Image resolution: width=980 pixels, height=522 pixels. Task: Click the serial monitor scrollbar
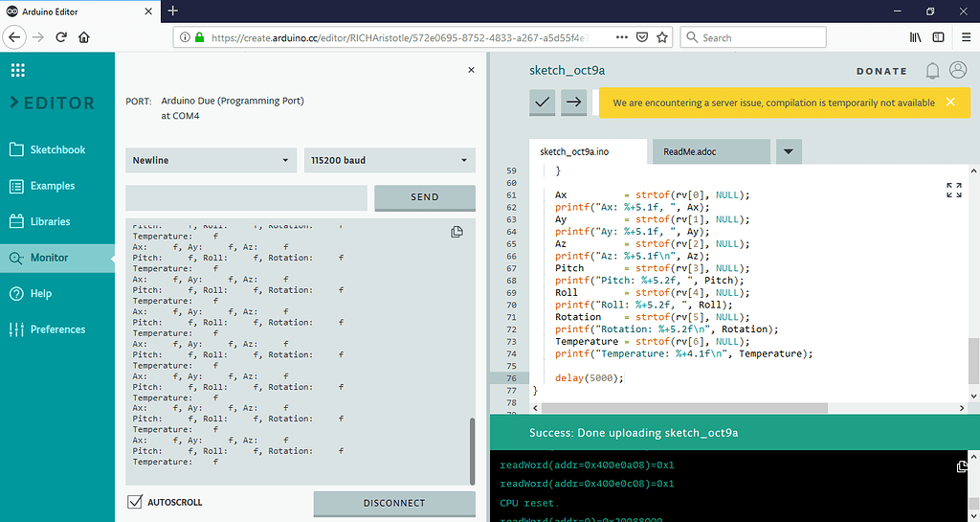471,450
